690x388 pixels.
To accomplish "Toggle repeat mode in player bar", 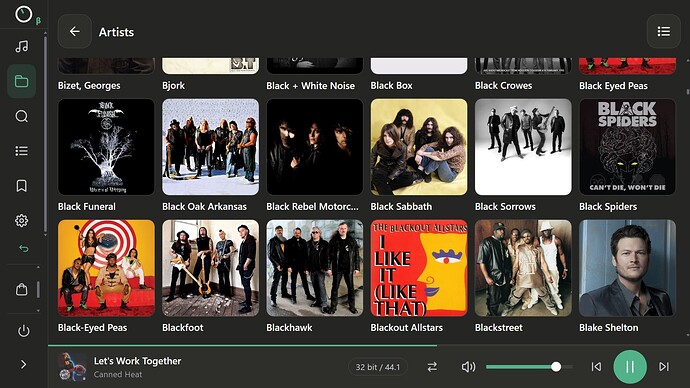I will coord(432,366).
